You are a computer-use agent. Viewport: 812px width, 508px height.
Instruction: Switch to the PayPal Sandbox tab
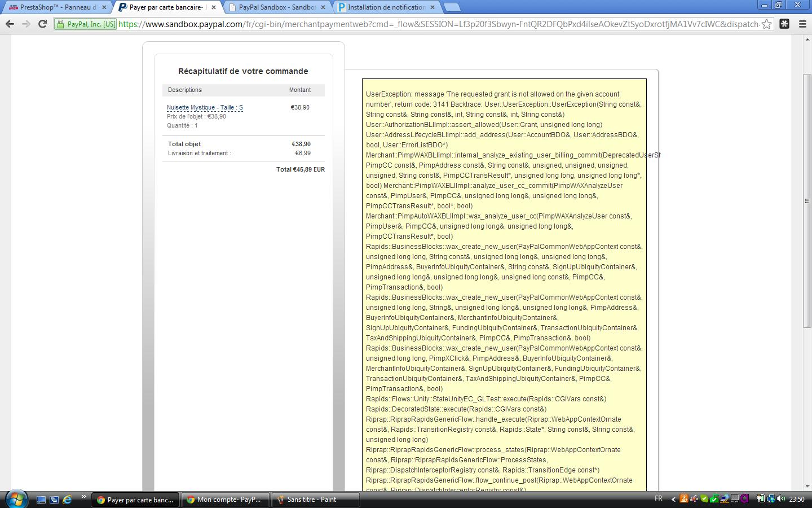[x=276, y=7]
